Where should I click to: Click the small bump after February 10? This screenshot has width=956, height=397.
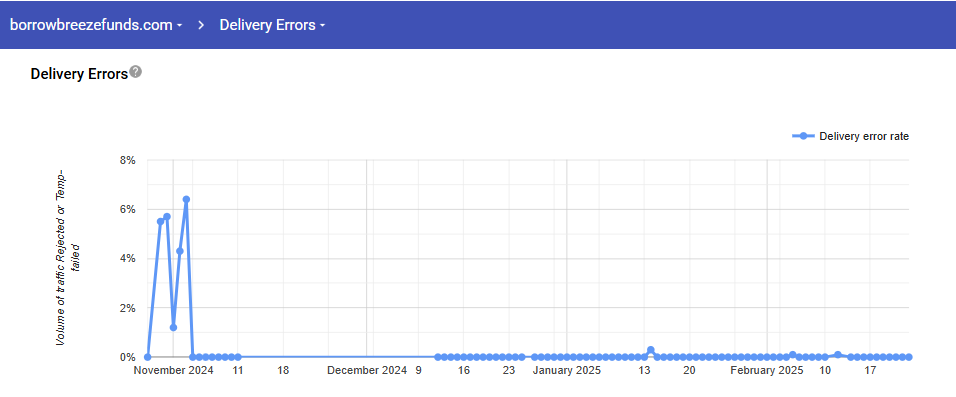(x=838, y=354)
